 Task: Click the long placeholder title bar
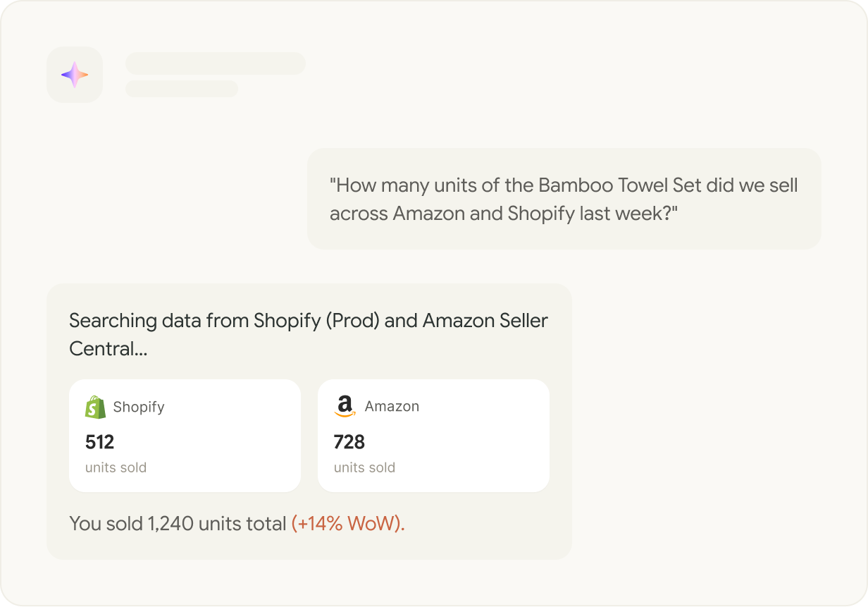click(215, 63)
